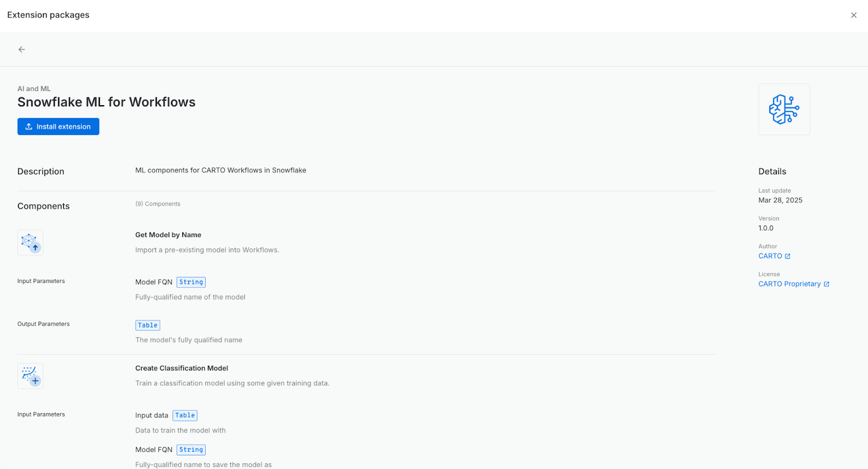This screenshot has width=868, height=469.
Task: Click the Table tag under Output Parameters
Action: coord(148,325)
